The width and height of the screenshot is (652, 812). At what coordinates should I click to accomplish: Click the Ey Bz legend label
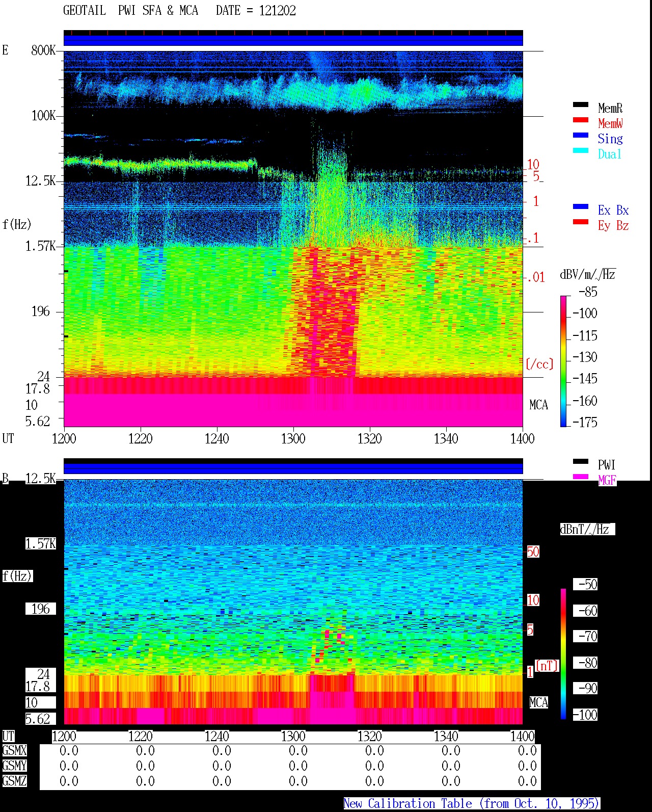pyautogui.click(x=613, y=225)
